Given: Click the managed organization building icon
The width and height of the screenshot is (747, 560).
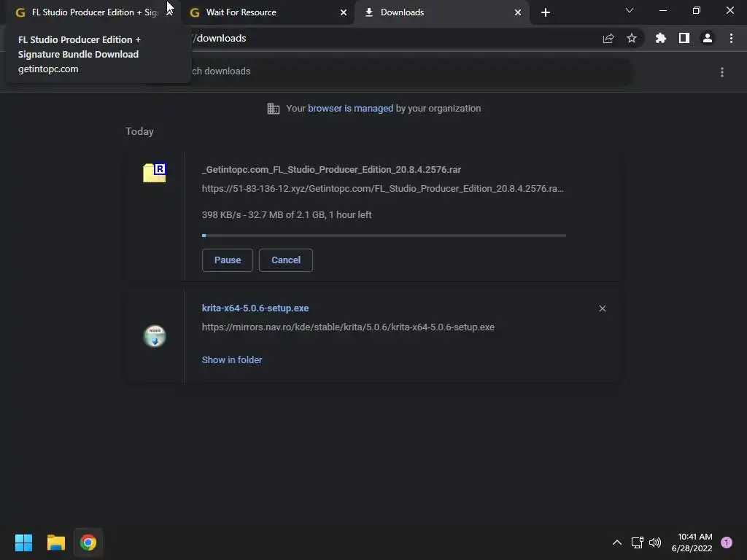Looking at the screenshot, I should [x=274, y=109].
